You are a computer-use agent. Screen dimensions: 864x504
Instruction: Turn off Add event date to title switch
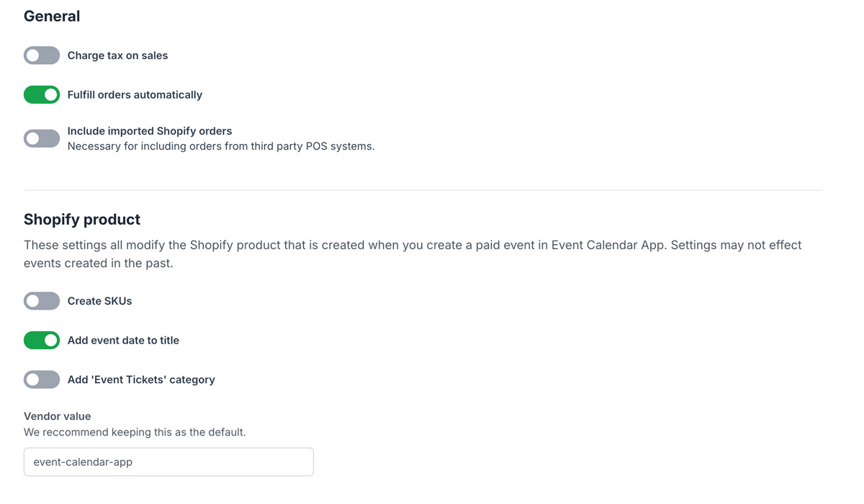click(42, 340)
